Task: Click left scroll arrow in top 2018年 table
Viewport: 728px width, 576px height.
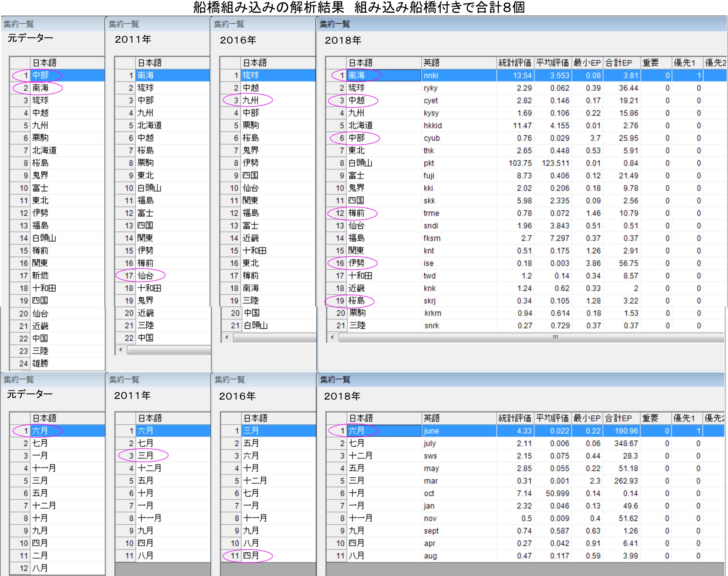Action: point(333,337)
